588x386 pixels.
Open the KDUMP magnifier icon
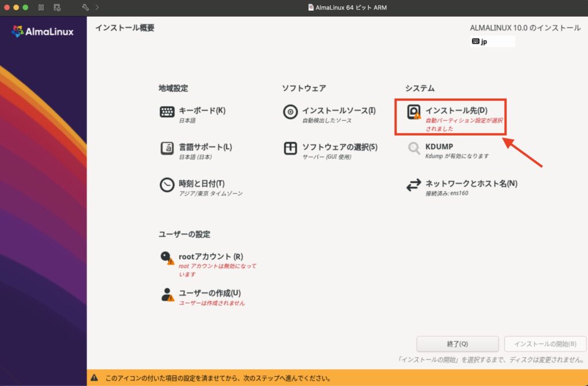point(413,149)
